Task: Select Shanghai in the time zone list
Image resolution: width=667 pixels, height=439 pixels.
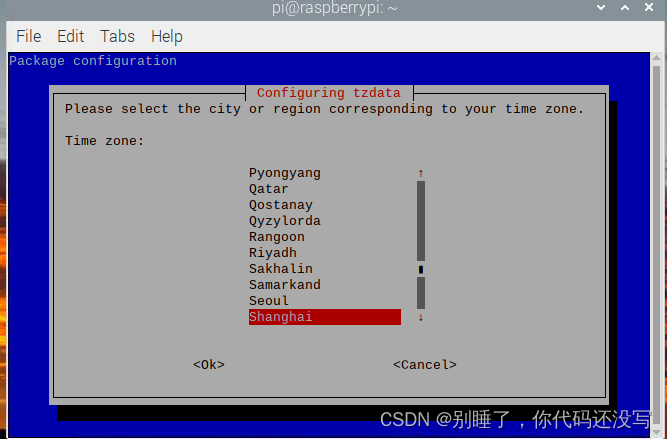Action: (325, 317)
